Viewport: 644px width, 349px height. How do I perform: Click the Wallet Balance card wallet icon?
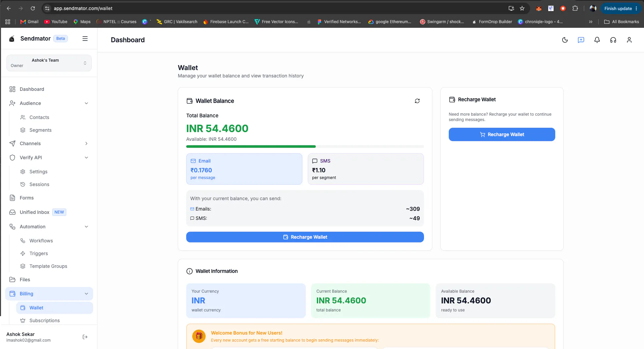click(x=190, y=101)
